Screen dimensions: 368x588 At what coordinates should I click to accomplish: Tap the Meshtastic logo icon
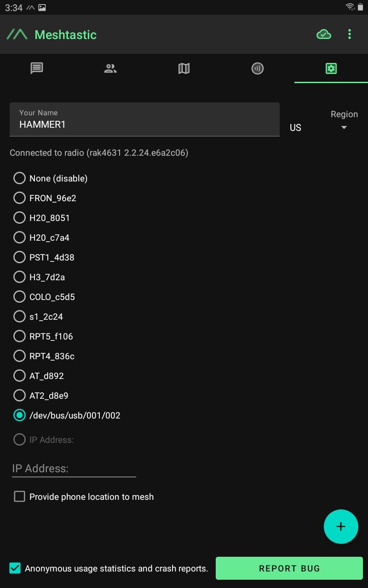pyautogui.click(x=17, y=34)
